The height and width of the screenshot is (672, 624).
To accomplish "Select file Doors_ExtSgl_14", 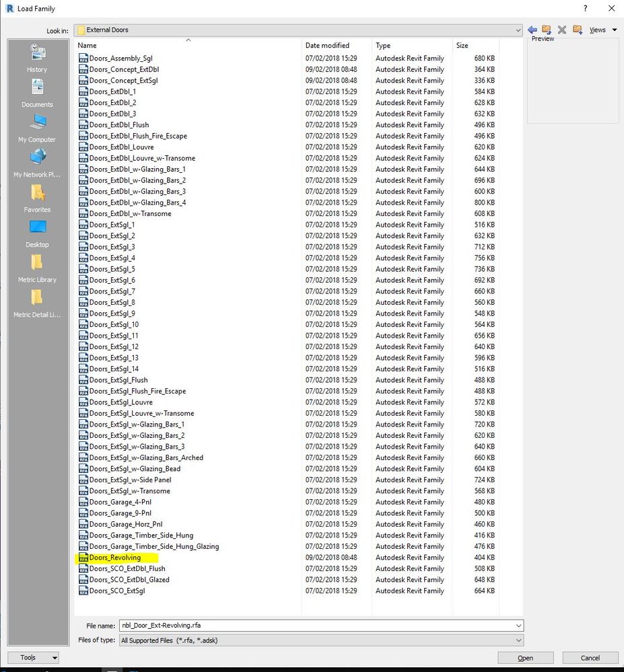I will click(114, 369).
